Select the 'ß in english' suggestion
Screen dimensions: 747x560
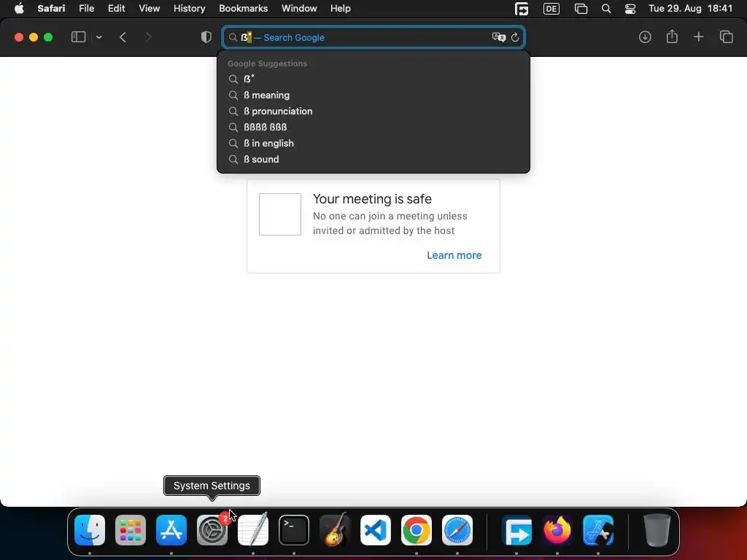pyautogui.click(x=373, y=144)
